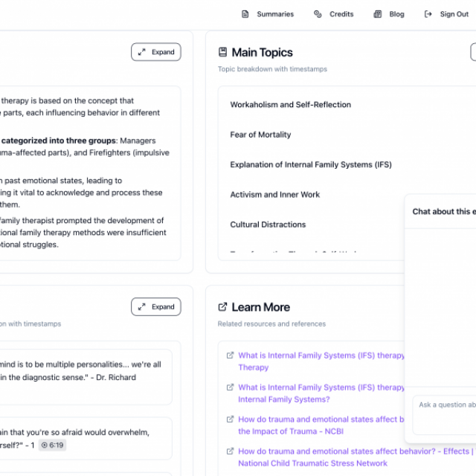This screenshot has height=476, width=476.
Task: Open the Summaries menu item
Action: [275, 14]
